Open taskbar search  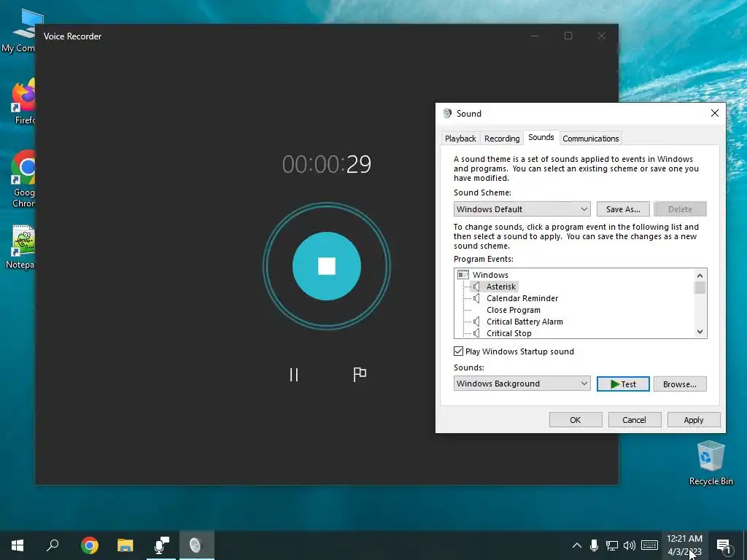[x=53, y=545]
